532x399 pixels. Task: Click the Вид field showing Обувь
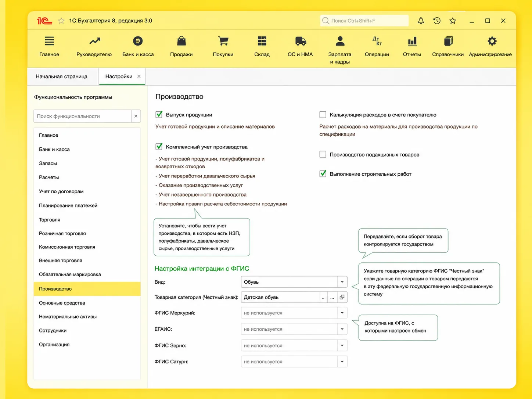click(x=289, y=282)
